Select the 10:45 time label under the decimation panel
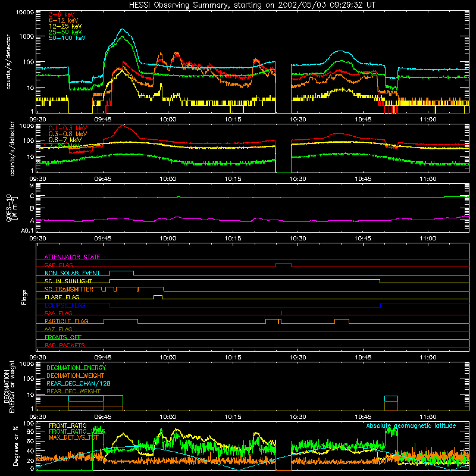 (363, 417)
